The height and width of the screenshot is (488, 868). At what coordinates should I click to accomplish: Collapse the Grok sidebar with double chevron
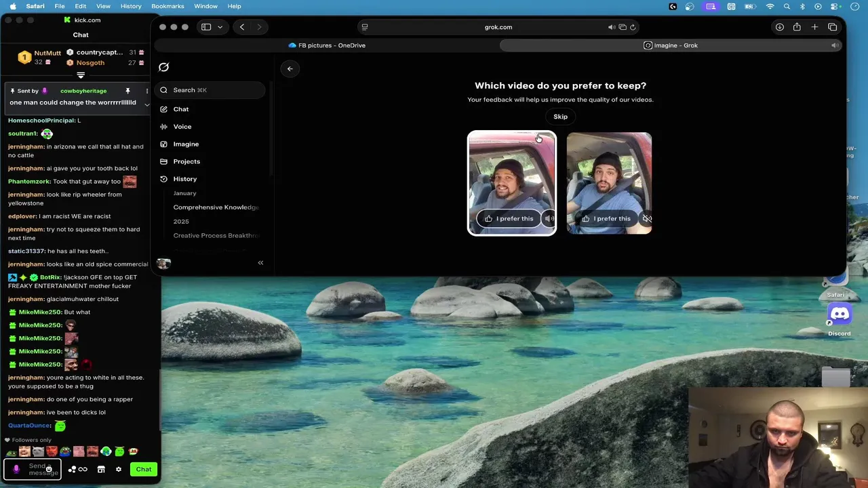[x=260, y=263]
